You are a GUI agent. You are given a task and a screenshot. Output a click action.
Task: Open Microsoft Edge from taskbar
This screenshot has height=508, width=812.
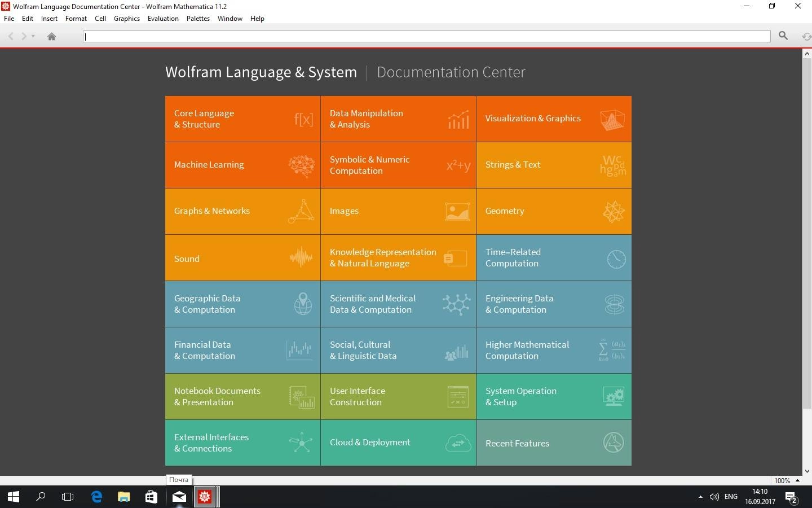pos(96,497)
